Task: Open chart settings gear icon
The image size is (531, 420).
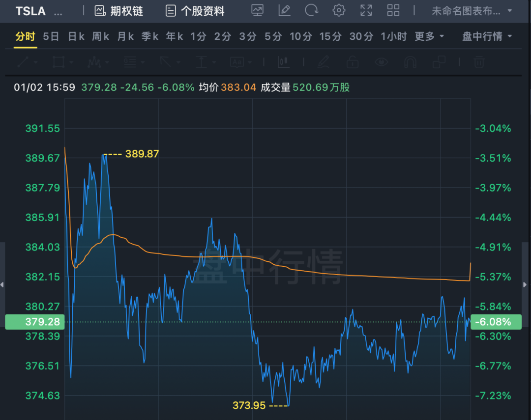Action: [x=339, y=10]
